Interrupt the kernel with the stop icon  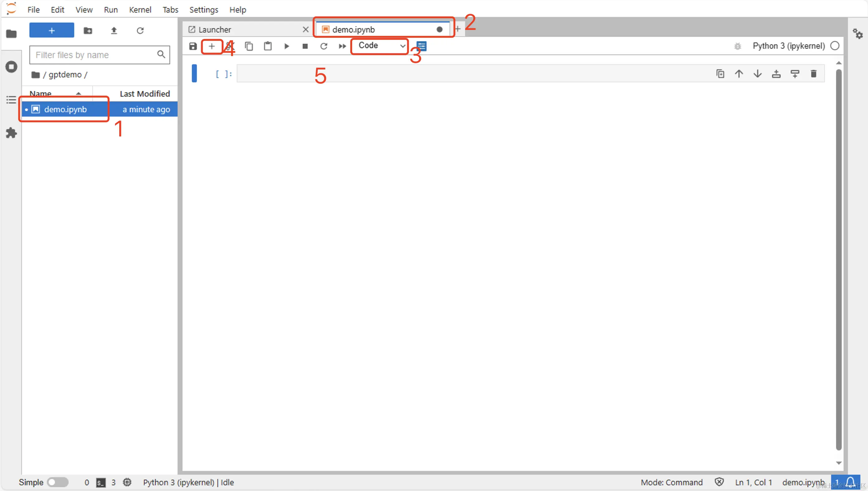click(x=305, y=46)
